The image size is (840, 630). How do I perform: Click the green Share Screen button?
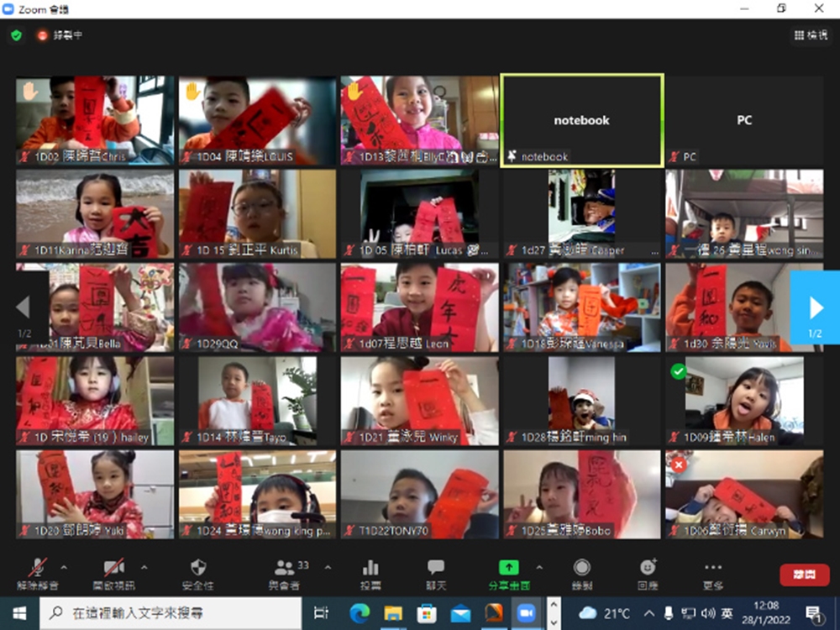pyautogui.click(x=509, y=573)
